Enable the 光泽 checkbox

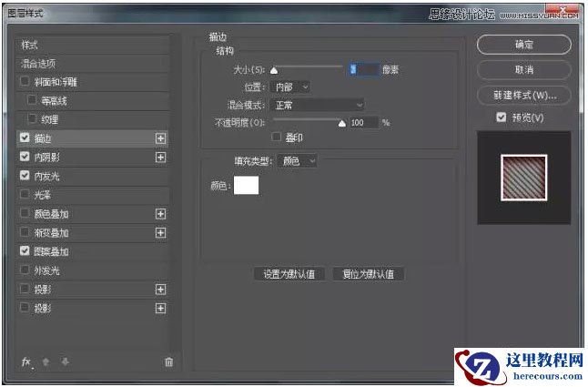(25, 194)
